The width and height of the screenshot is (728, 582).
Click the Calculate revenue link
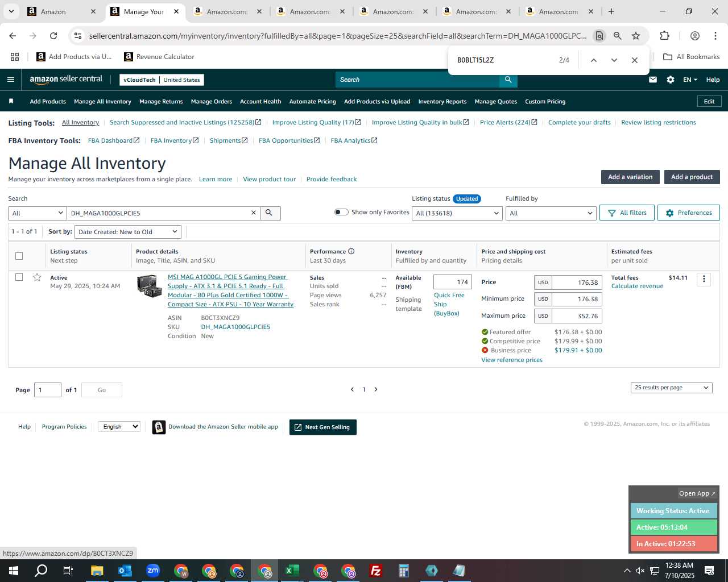click(x=637, y=286)
